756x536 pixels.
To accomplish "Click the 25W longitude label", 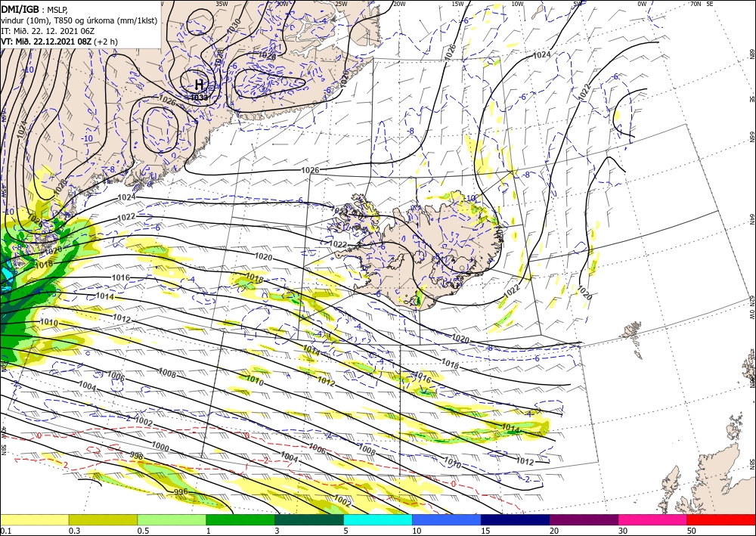I will click(x=340, y=4).
